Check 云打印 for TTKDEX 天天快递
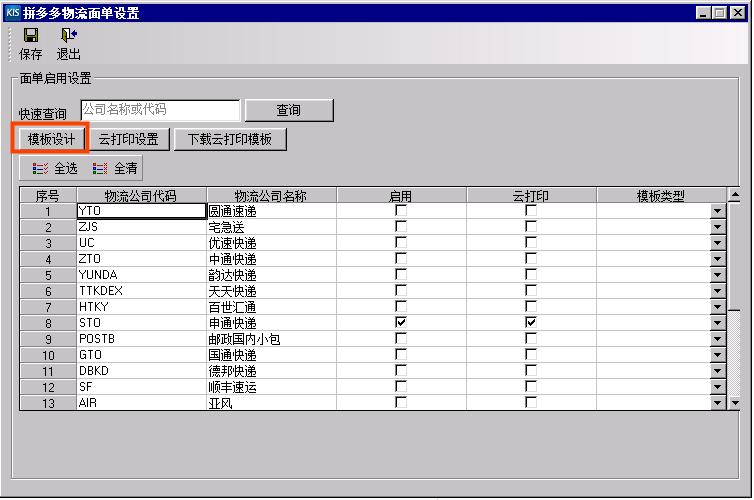Screen dimensions: 754x500 click(x=531, y=290)
